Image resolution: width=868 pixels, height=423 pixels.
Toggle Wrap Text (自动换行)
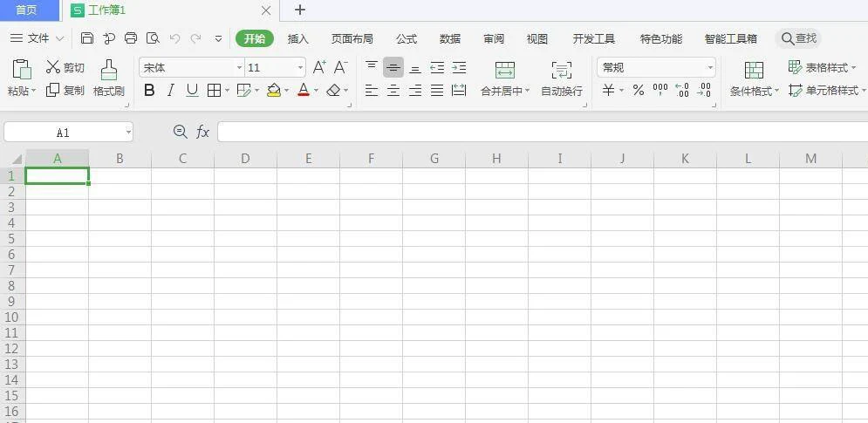561,78
